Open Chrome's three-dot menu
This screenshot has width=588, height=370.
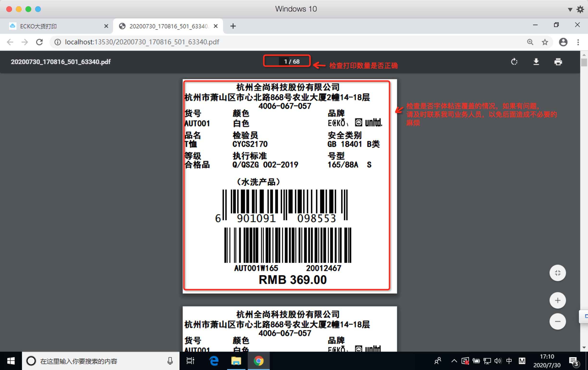pos(578,42)
